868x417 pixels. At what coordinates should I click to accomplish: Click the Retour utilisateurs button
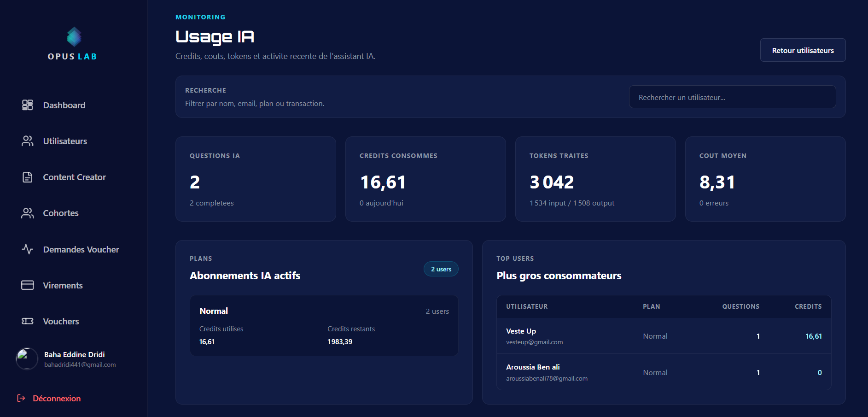pyautogui.click(x=803, y=50)
